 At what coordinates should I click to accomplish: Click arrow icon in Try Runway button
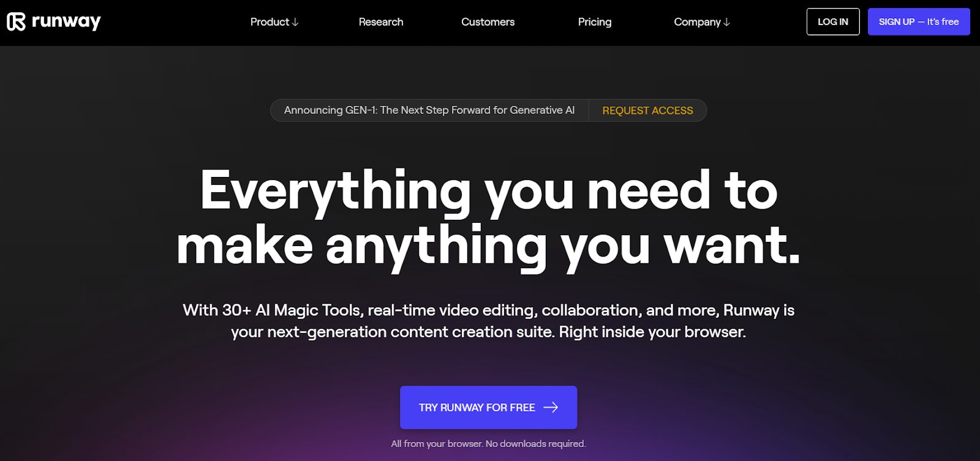(551, 407)
